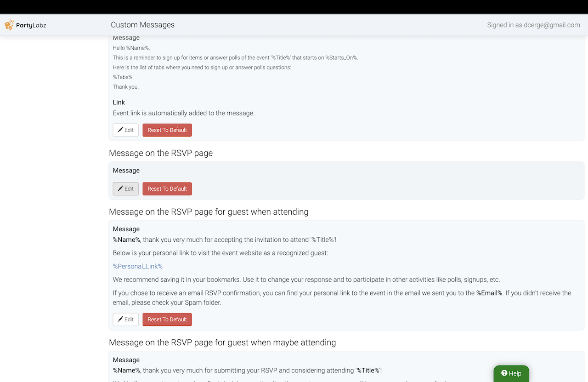Viewport: 588px width, 382px height.
Task: Click the "Thank you." line in the reminder message
Action: point(126,87)
